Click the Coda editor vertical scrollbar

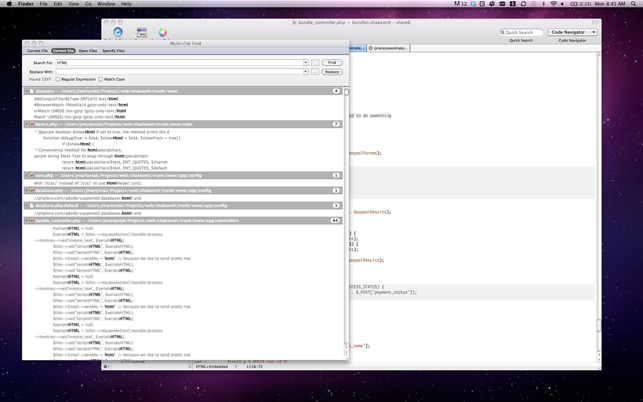[599, 207]
